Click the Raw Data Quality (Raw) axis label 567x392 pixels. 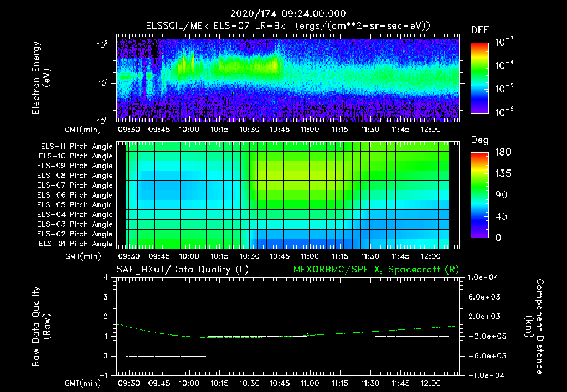41,327
